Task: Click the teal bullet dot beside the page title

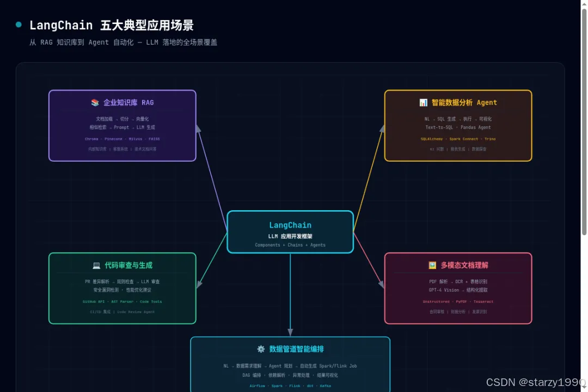Action: [x=19, y=24]
